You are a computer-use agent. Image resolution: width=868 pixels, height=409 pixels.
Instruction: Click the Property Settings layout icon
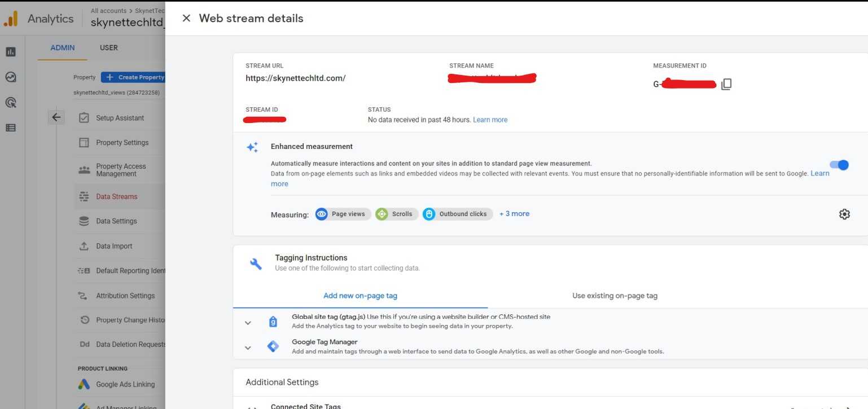click(84, 143)
